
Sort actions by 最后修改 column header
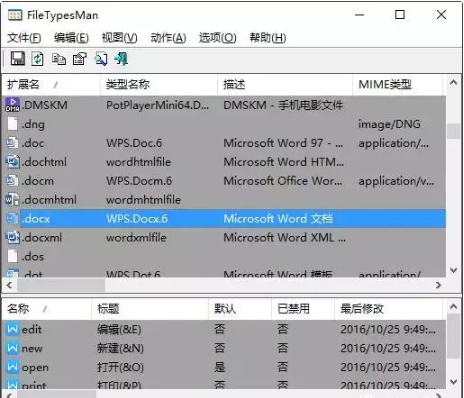pyautogui.click(x=388, y=309)
